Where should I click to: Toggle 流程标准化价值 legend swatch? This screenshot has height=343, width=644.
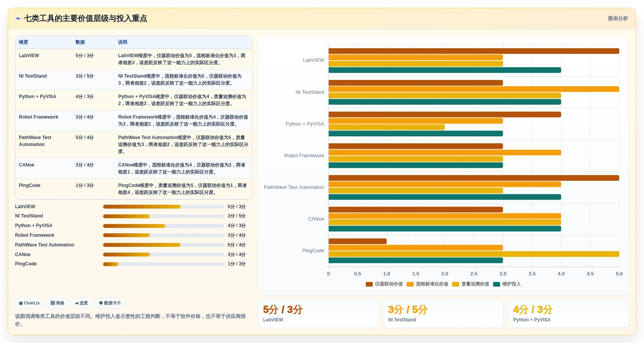click(x=410, y=284)
